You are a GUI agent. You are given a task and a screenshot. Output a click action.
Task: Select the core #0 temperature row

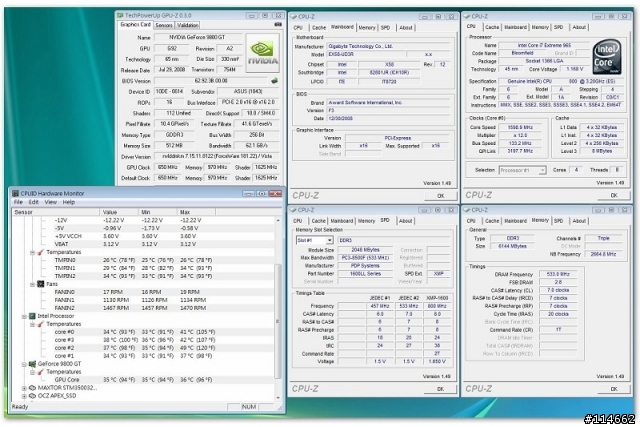click(x=144, y=332)
